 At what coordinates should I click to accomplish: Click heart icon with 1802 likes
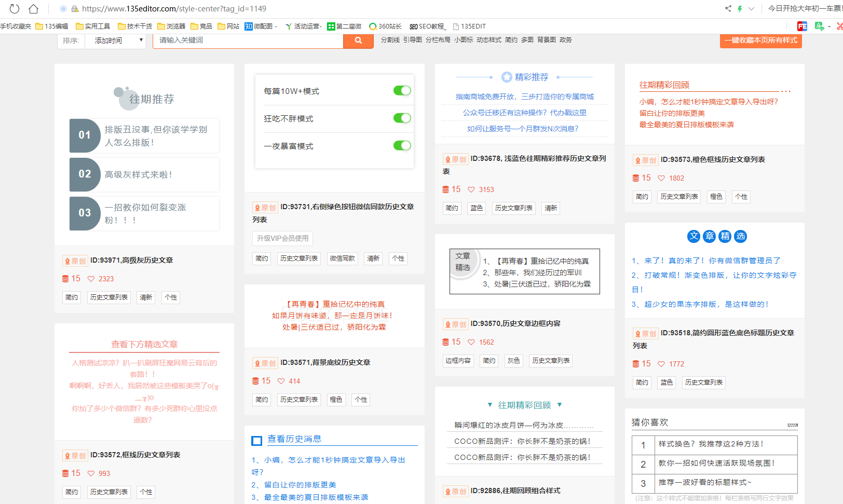tap(661, 178)
